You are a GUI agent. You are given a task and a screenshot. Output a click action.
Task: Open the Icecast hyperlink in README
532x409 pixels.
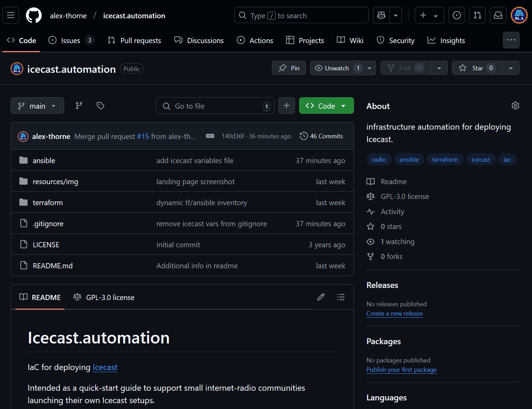pos(105,367)
